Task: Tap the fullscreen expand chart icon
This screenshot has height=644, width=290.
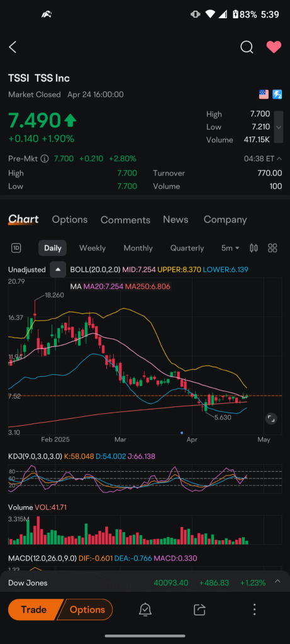Action: click(x=271, y=418)
